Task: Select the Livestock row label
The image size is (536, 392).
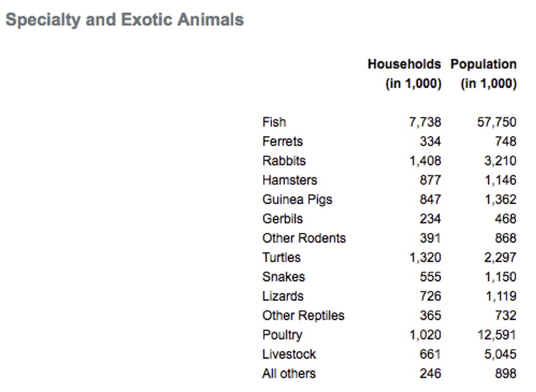Action: click(x=288, y=354)
